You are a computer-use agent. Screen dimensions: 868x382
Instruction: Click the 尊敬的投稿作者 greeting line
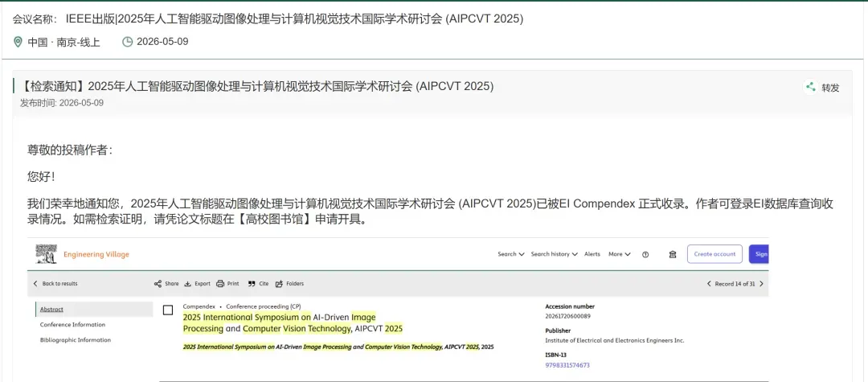70,150
